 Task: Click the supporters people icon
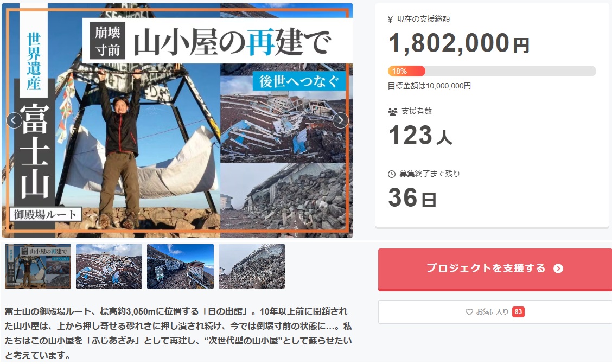click(392, 112)
